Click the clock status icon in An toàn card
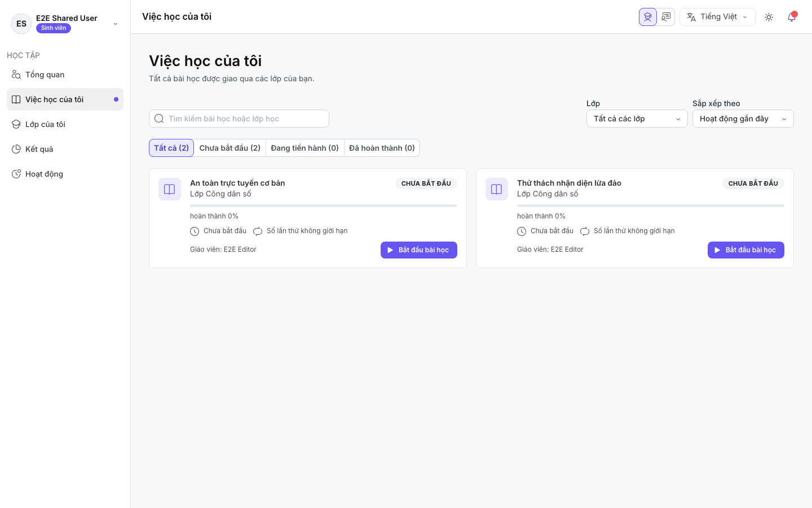This screenshot has height=508, width=812. click(x=195, y=231)
